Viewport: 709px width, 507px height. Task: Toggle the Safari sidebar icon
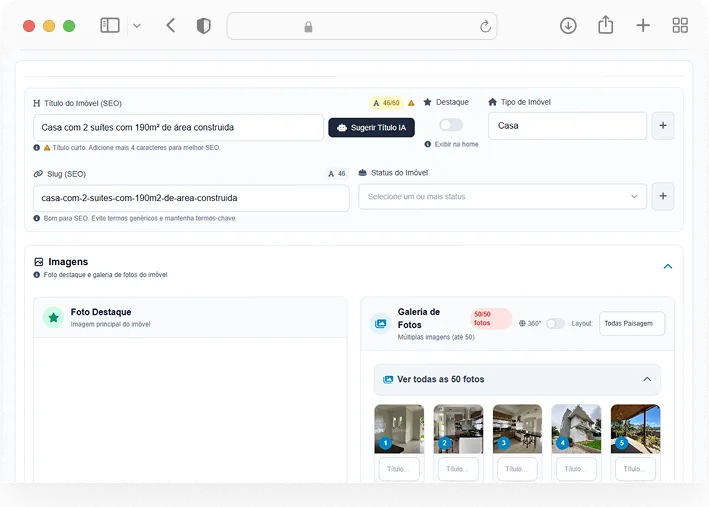click(x=109, y=25)
